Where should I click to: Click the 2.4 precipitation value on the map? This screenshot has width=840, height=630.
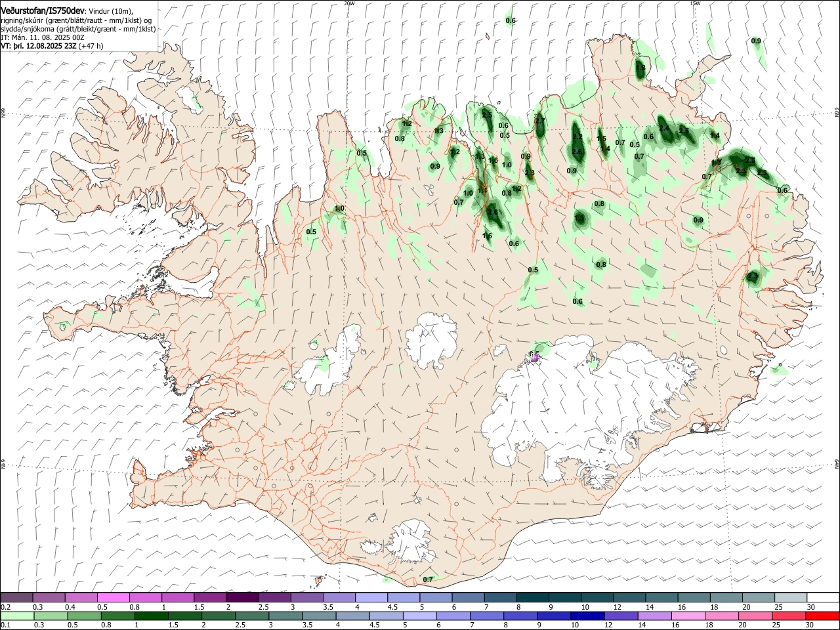tap(664, 127)
